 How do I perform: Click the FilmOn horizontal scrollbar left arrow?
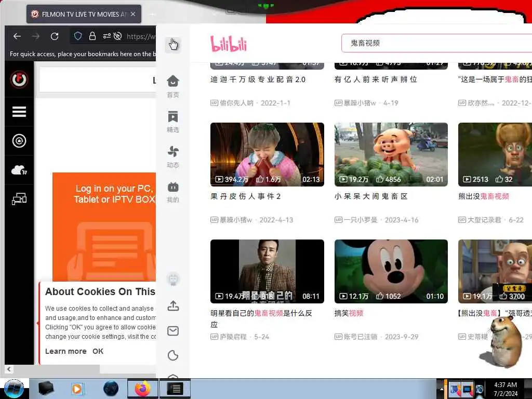[x=9, y=369]
